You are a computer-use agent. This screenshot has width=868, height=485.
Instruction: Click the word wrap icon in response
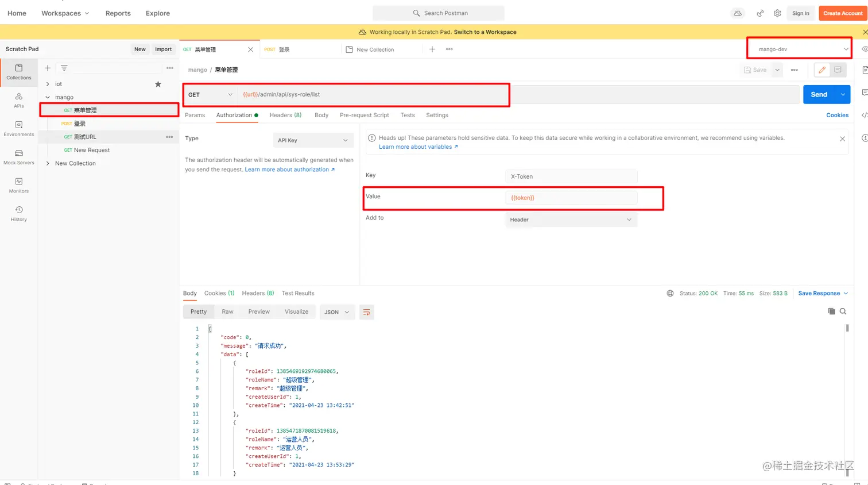pyautogui.click(x=367, y=312)
